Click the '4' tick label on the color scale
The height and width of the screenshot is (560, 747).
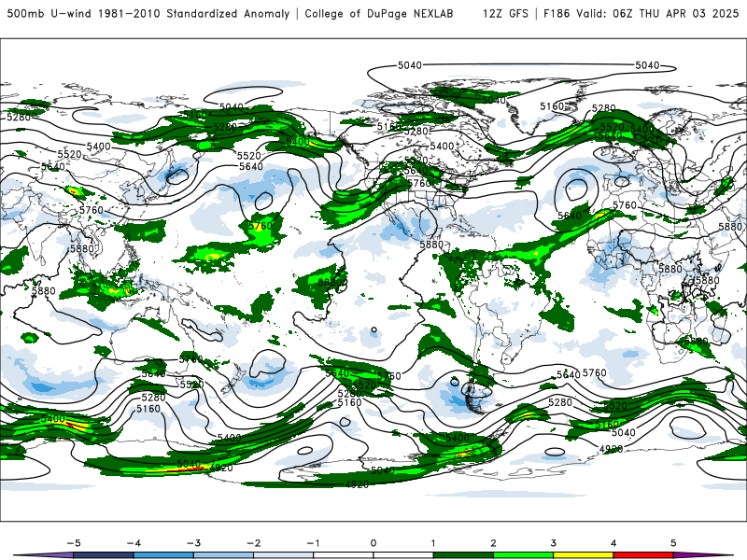[x=613, y=543]
